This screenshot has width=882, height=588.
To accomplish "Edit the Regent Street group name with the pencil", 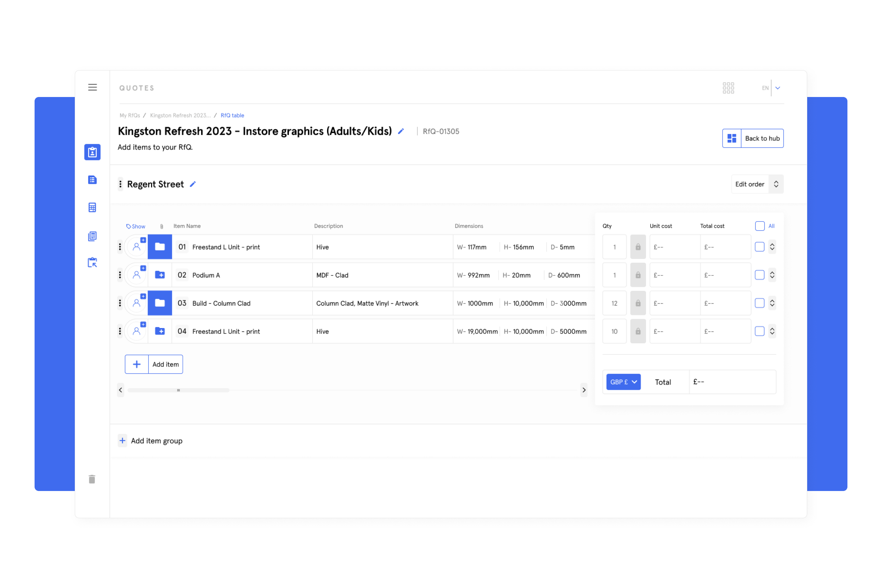I will point(193,184).
